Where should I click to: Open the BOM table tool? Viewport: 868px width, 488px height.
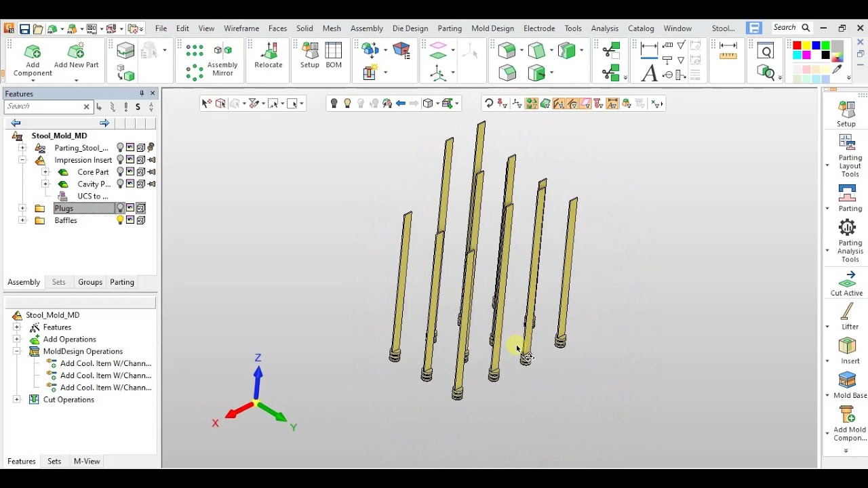[x=334, y=56]
